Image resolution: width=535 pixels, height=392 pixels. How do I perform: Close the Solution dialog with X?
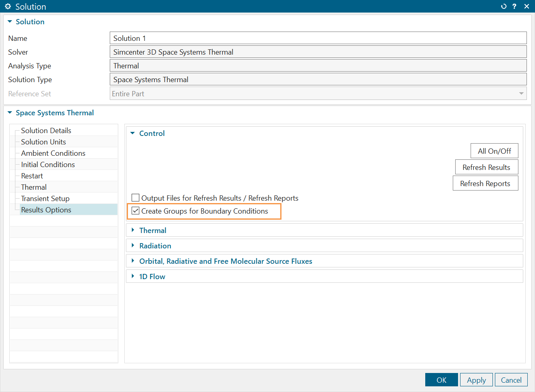coord(526,6)
